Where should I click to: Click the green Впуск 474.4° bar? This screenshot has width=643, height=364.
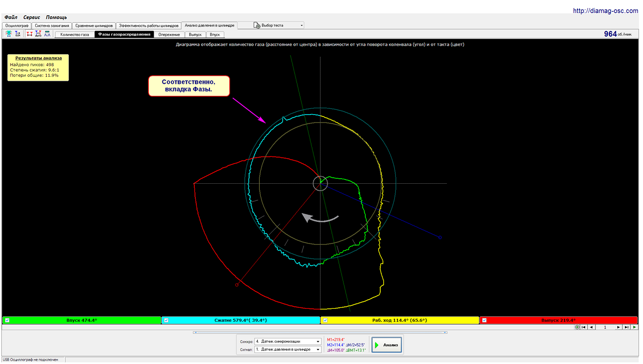pyautogui.click(x=82, y=320)
